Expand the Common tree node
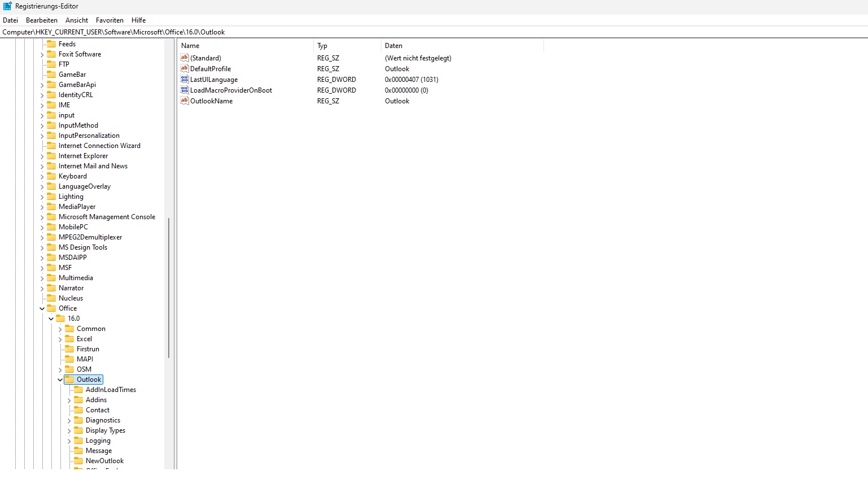This screenshot has height=488, width=868. [60, 329]
